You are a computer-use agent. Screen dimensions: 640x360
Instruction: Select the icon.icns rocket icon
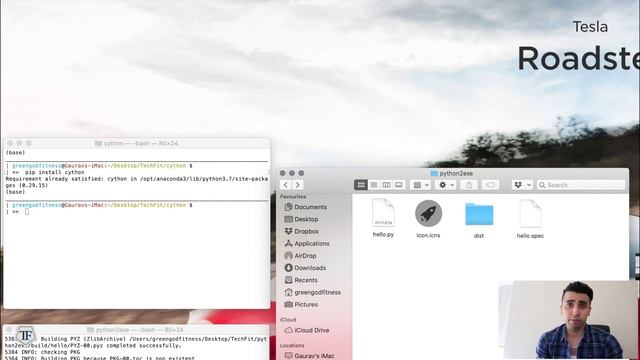[428, 213]
